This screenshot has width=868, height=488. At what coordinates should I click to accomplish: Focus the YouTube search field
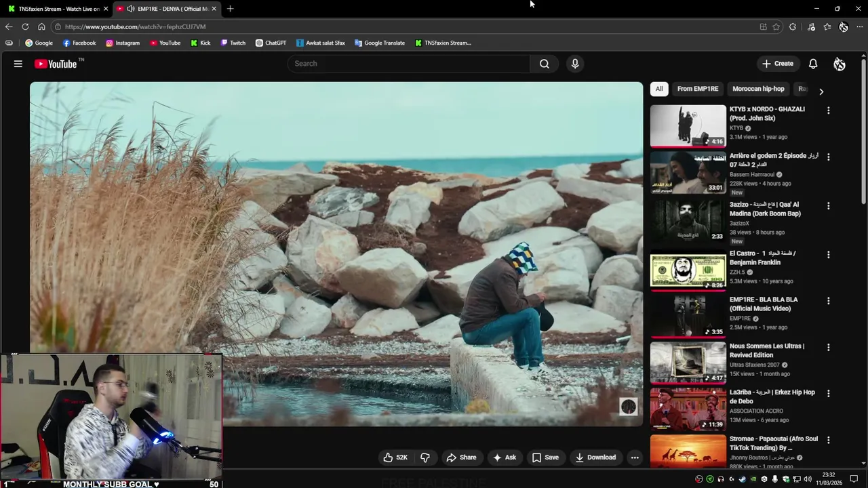(409, 64)
